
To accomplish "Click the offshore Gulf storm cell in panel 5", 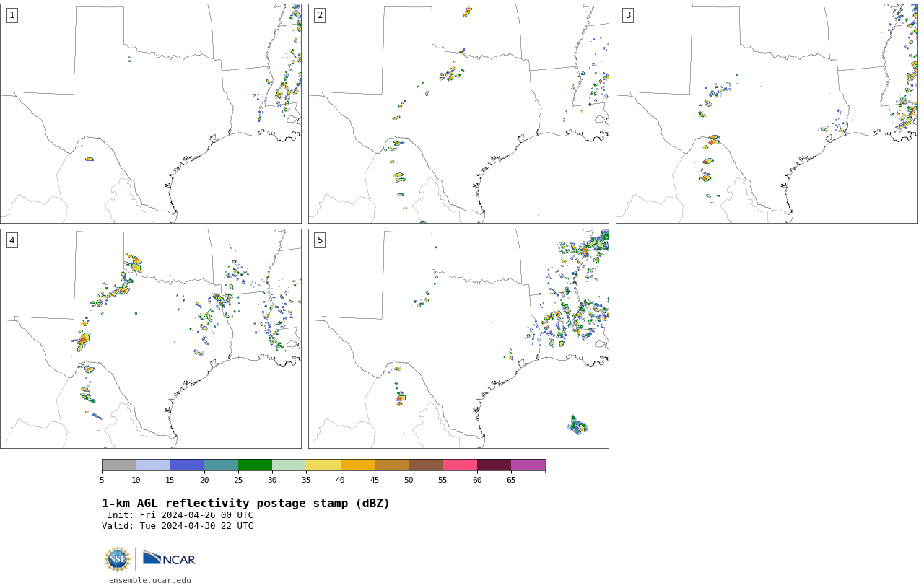I will coord(577,426).
